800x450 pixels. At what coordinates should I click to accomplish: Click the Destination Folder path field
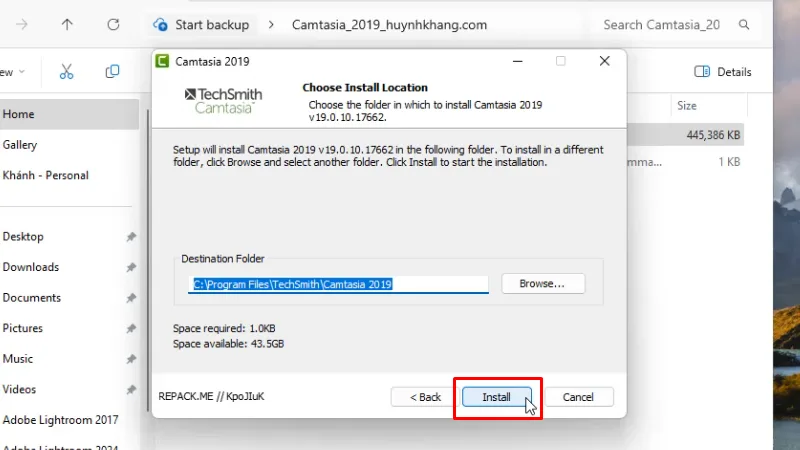(x=338, y=284)
